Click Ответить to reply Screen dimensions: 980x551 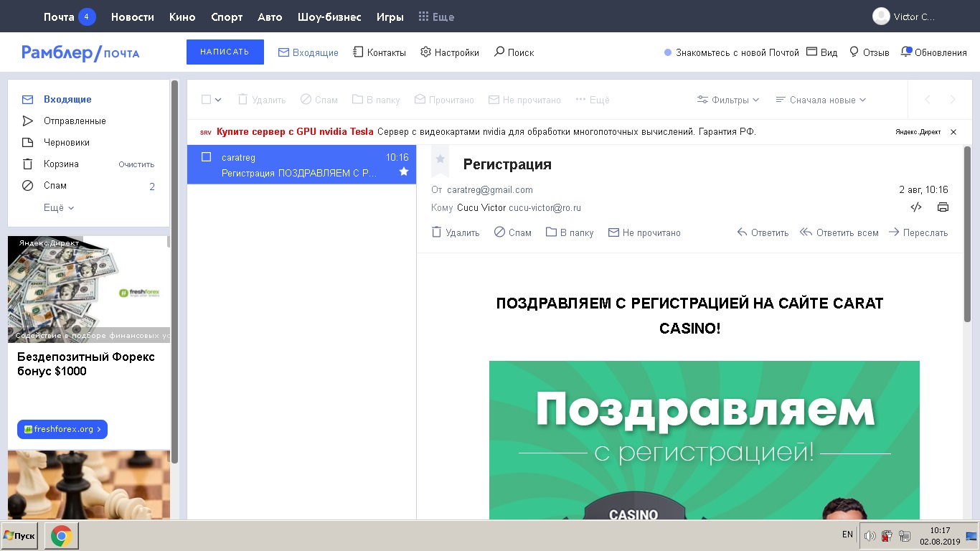coord(763,232)
